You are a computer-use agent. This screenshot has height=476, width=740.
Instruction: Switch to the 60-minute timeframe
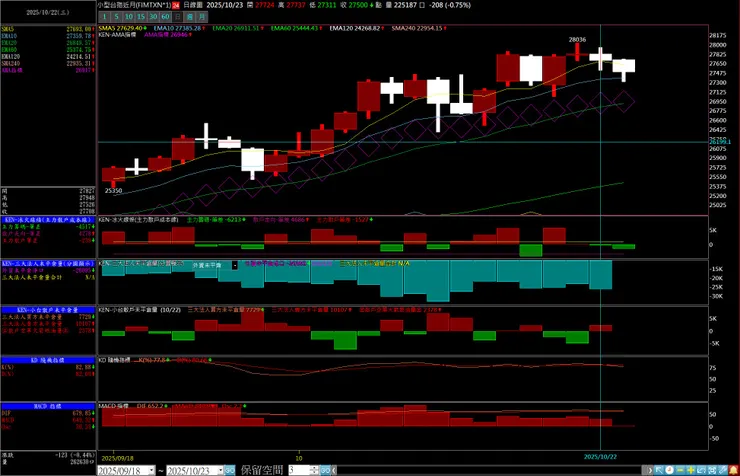pyautogui.click(x=166, y=17)
